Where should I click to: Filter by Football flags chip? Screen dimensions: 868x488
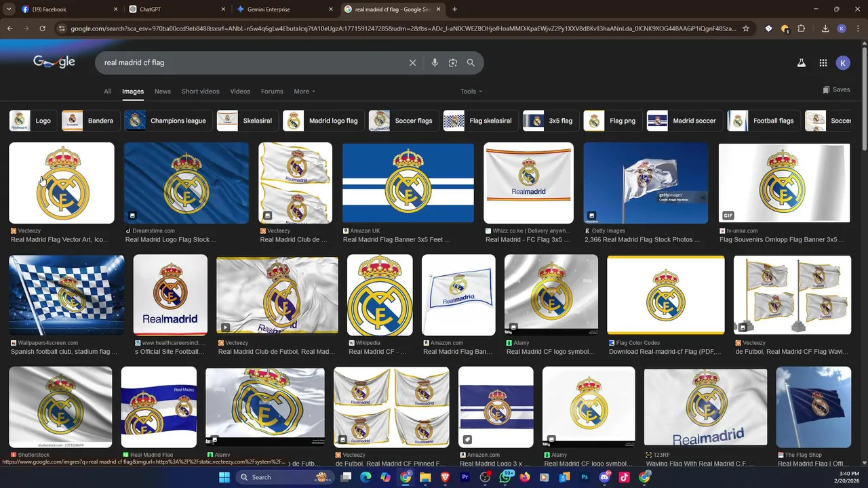coord(764,121)
